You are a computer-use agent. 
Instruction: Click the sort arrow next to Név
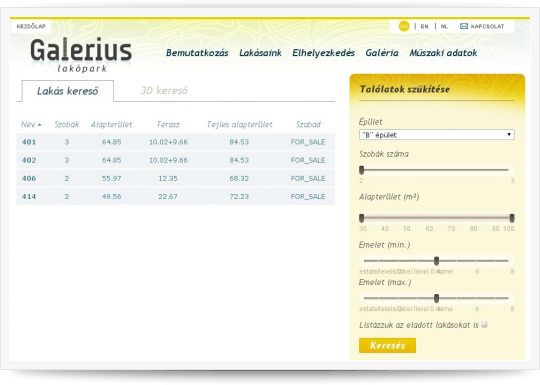[40, 125]
